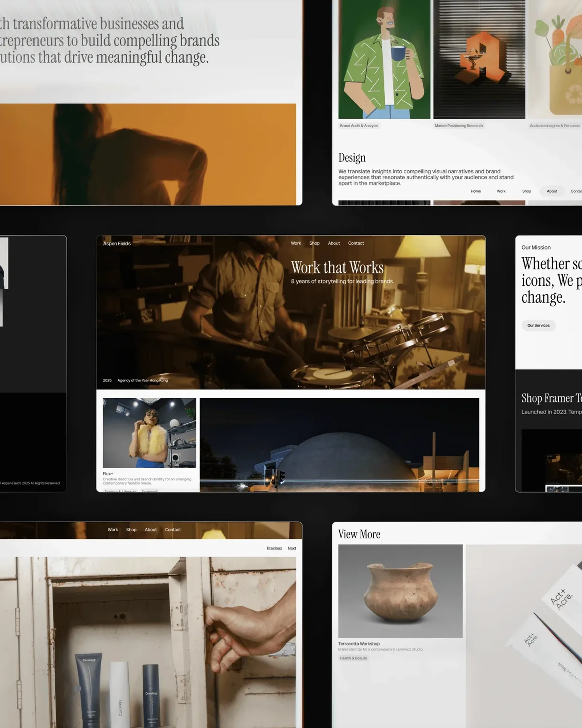Open Contact in the bottom-left project page nav

click(173, 530)
